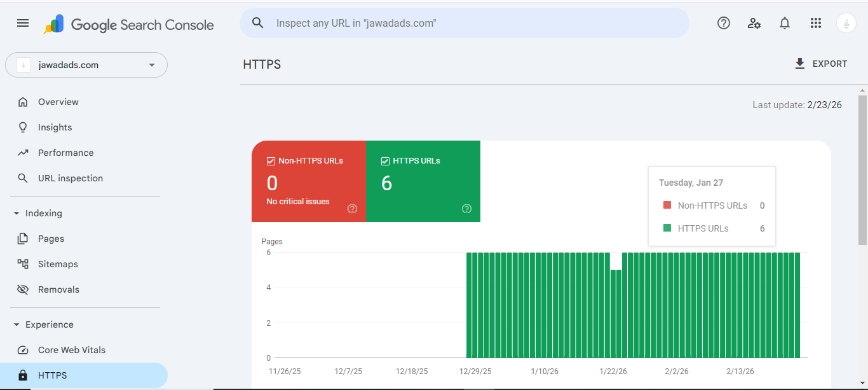Open user and permissions settings icon
This screenshot has width=868, height=390.
coord(754,23)
